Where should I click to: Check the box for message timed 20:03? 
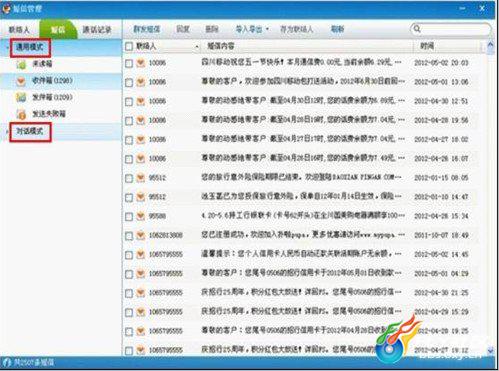(x=129, y=63)
